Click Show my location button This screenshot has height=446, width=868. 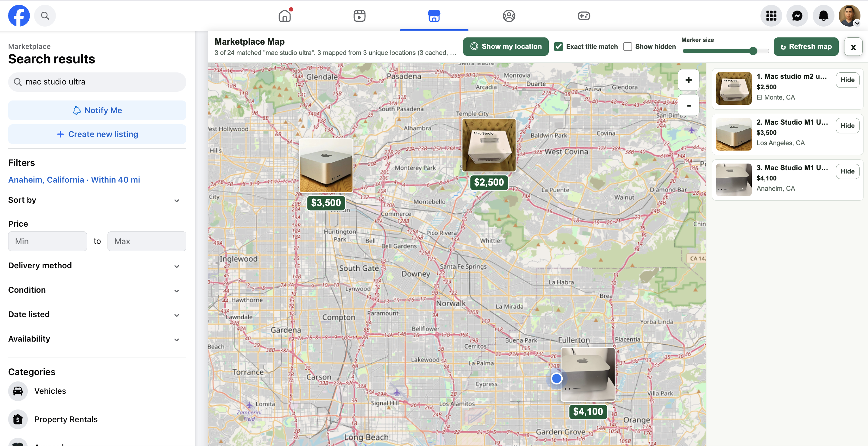tap(506, 46)
